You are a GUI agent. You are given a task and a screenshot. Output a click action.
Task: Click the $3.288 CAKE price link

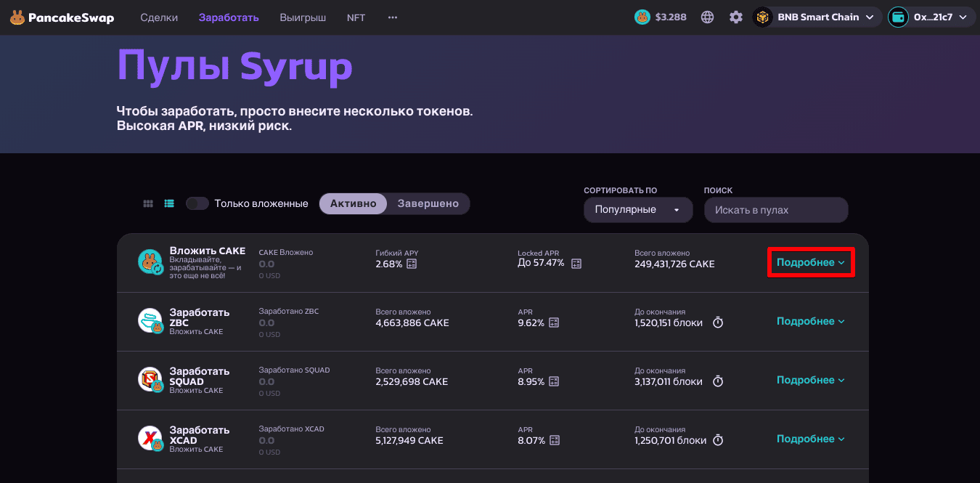point(661,17)
